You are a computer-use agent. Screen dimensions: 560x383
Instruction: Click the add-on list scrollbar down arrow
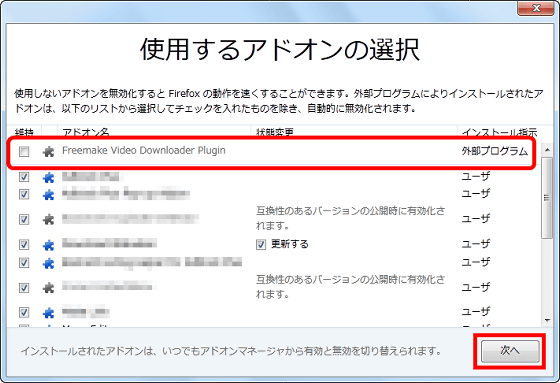point(547,320)
